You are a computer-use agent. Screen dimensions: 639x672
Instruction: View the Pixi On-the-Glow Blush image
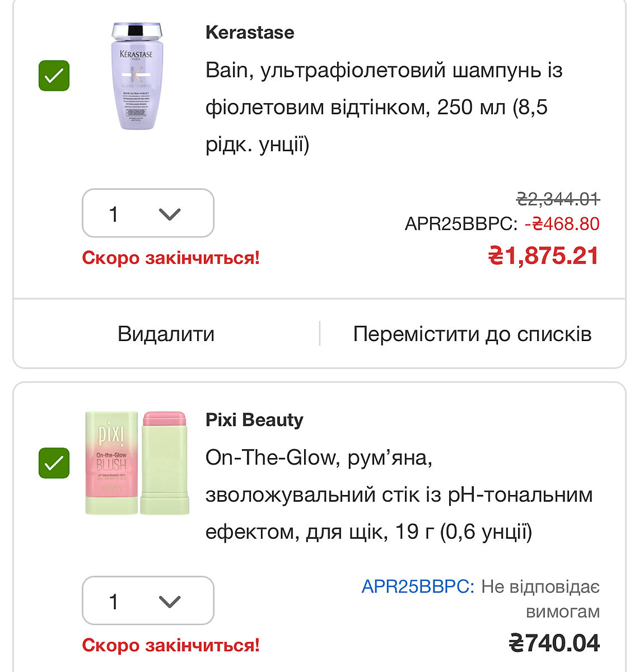click(x=137, y=463)
